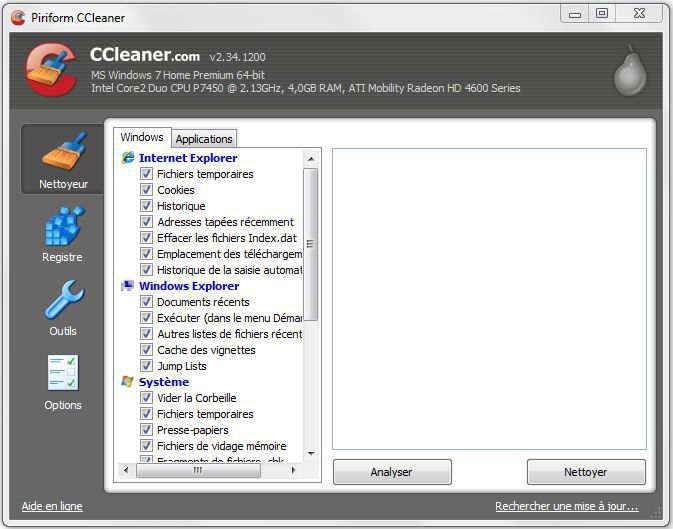Click the horizontal scrollbar thumb
The width and height of the screenshot is (673, 529).
[x=198, y=470]
